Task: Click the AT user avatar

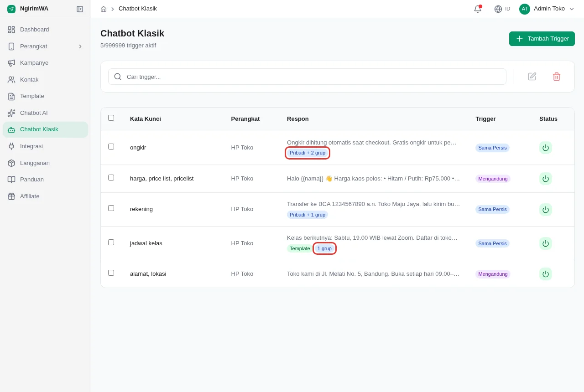Action: click(x=525, y=9)
